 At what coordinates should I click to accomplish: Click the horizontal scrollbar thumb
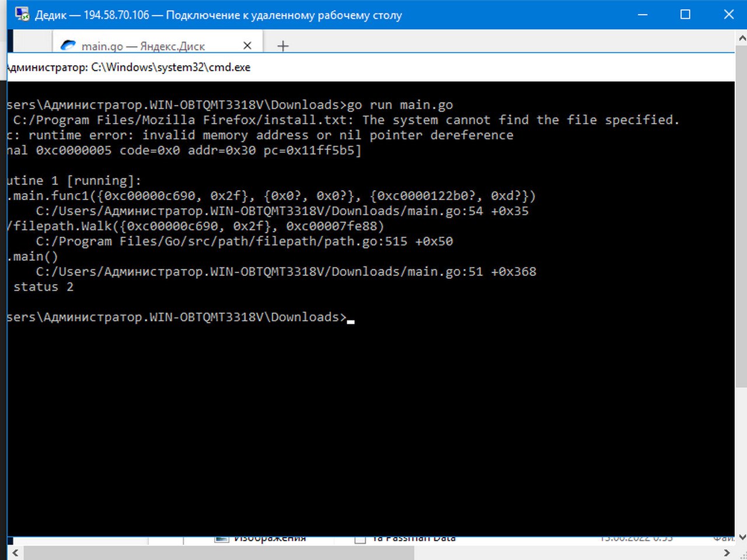[x=218, y=552]
